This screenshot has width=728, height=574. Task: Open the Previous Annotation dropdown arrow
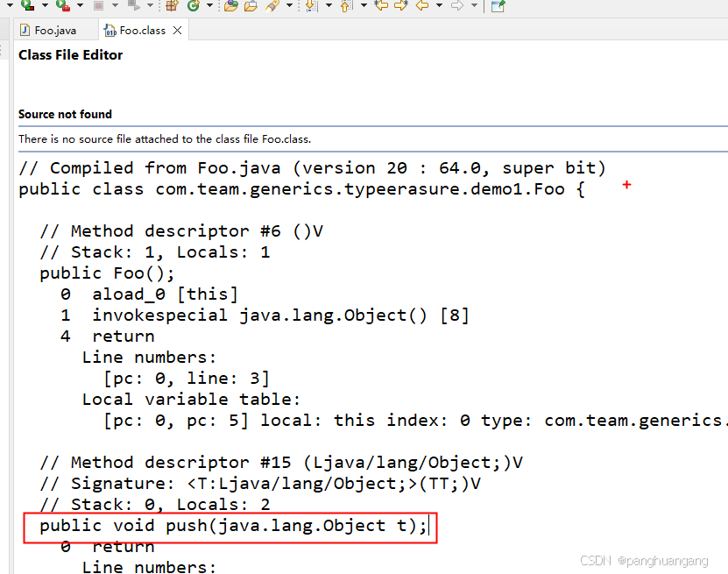click(364, 5)
